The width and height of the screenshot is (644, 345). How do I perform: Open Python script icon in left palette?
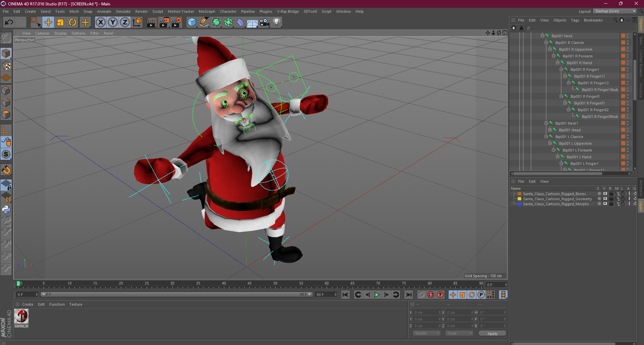coord(6,209)
